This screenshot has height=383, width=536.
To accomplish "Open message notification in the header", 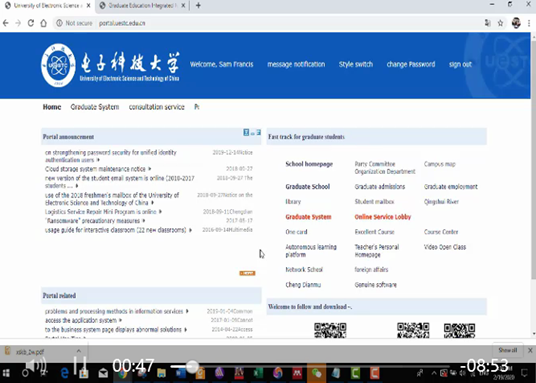I will [296, 64].
